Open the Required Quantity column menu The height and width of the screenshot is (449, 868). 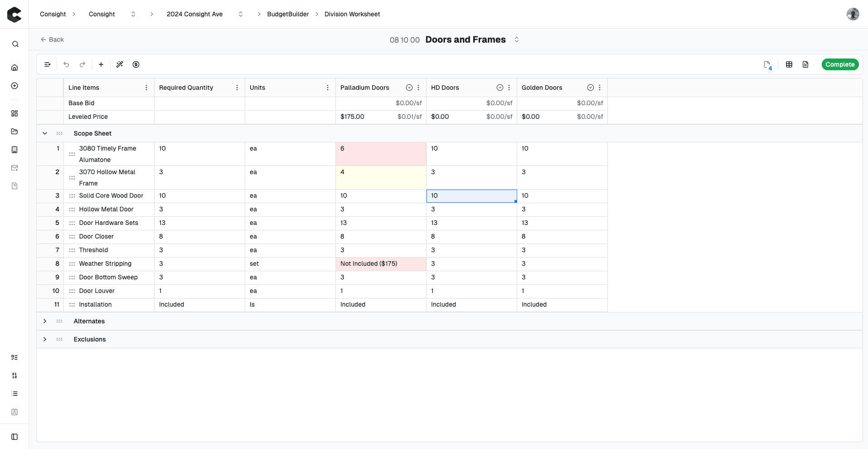click(x=237, y=88)
